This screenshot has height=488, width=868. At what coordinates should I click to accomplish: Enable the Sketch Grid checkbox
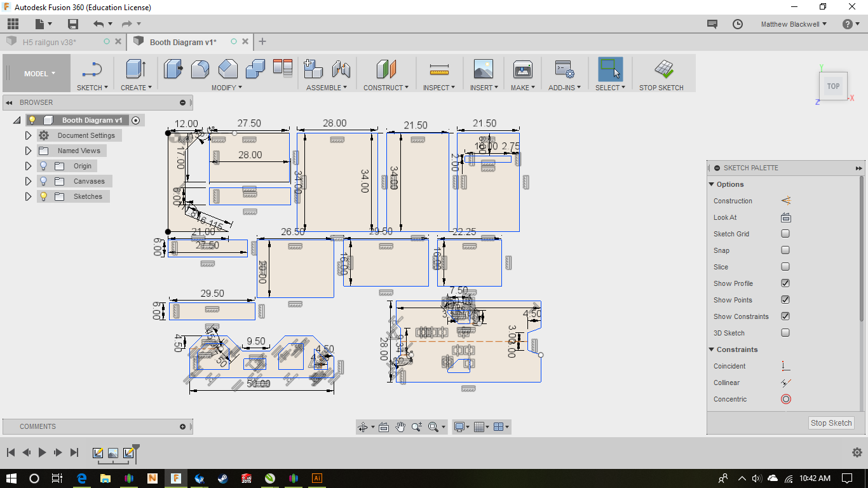coord(785,234)
